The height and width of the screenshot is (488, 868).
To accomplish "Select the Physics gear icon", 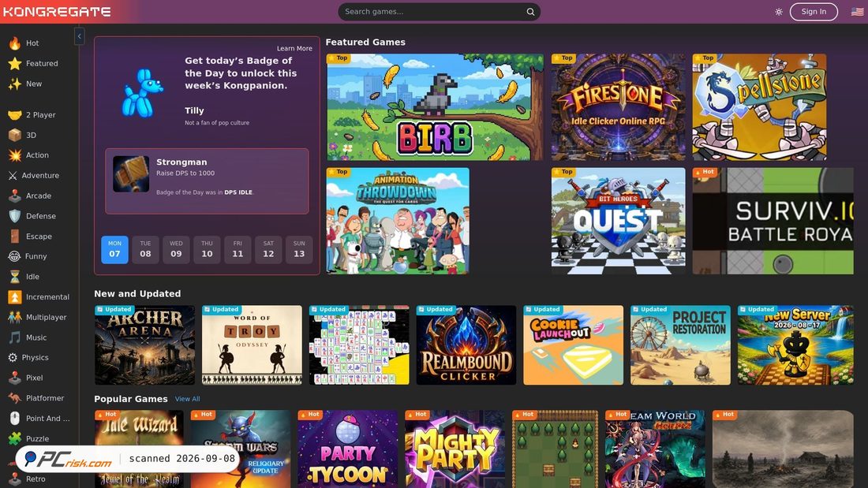I will tap(13, 357).
